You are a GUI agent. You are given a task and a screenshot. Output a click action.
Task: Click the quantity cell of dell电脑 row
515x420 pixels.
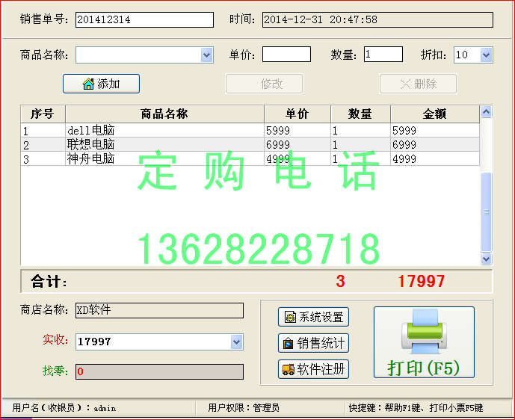pyautogui.click(x=360, y=130)
